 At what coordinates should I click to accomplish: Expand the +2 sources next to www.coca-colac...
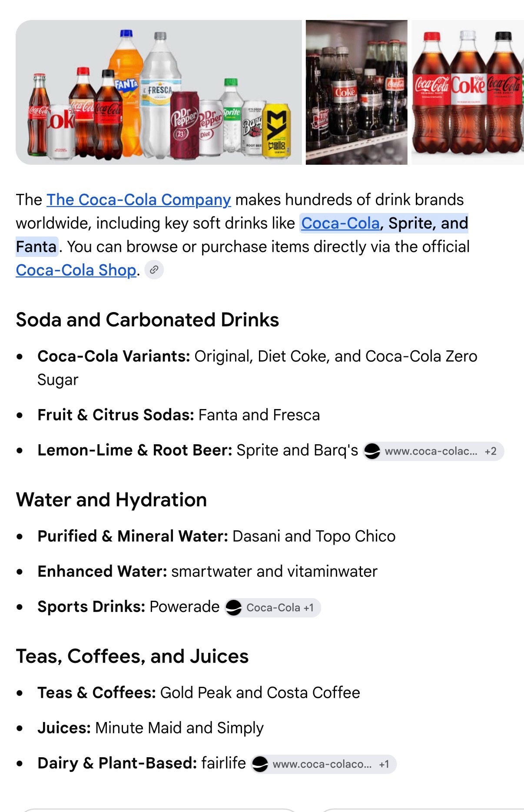click(491, 451)
